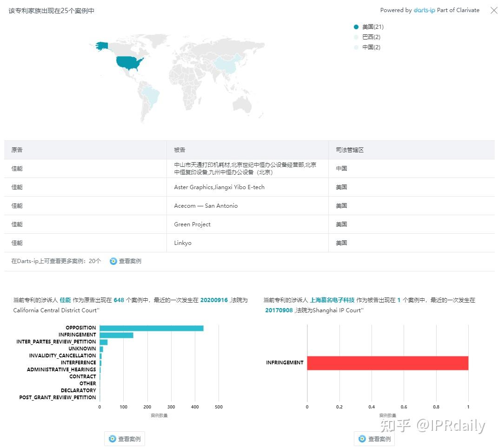498x448 pixels.
Task: Click the 查看案例 button under red chart
Action: (374, 439)
